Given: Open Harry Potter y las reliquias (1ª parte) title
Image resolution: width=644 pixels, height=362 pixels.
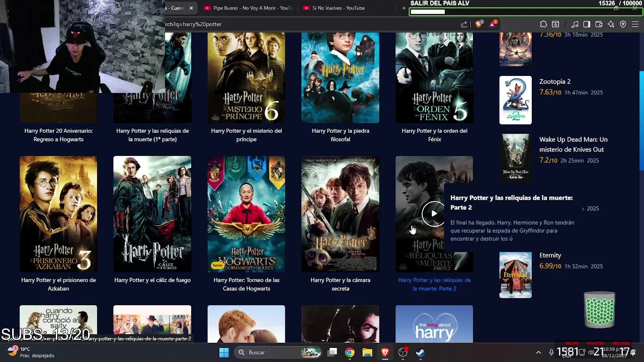Looking at the screenshot, I should [x=152, y=135].
